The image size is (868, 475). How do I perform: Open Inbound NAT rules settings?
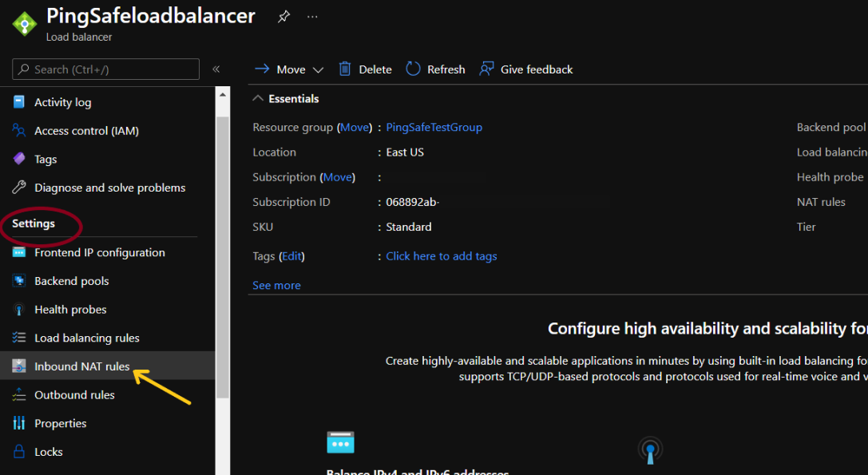[81, 366]
